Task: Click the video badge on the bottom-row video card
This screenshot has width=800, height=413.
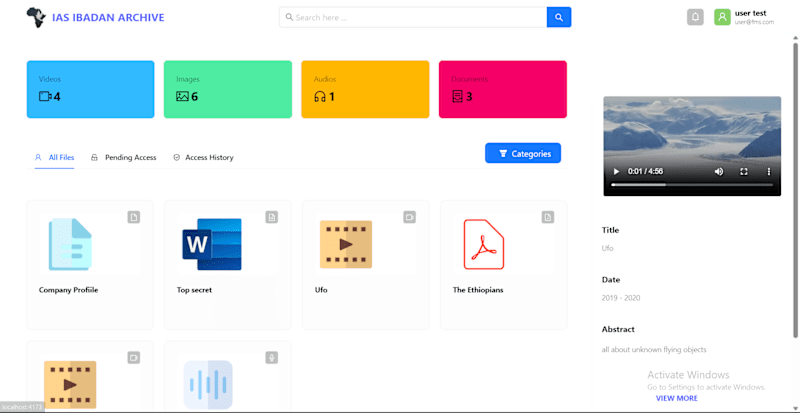Action: [134, 357]
